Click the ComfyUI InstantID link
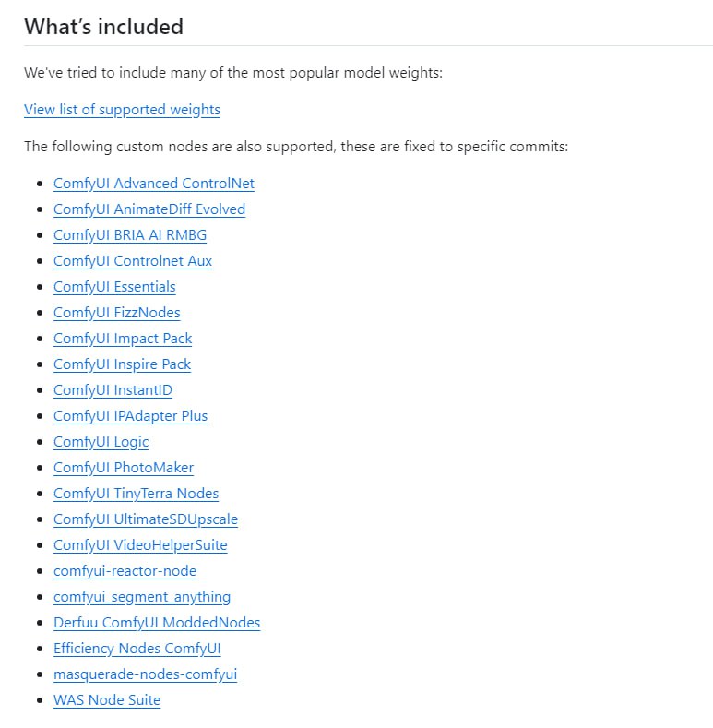The image size is (713, 728). (x=113, y=390)
